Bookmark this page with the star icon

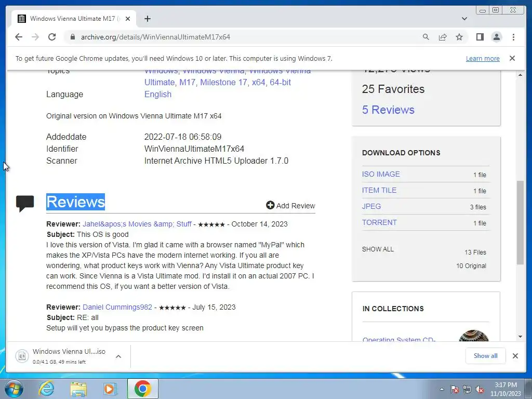459,37
